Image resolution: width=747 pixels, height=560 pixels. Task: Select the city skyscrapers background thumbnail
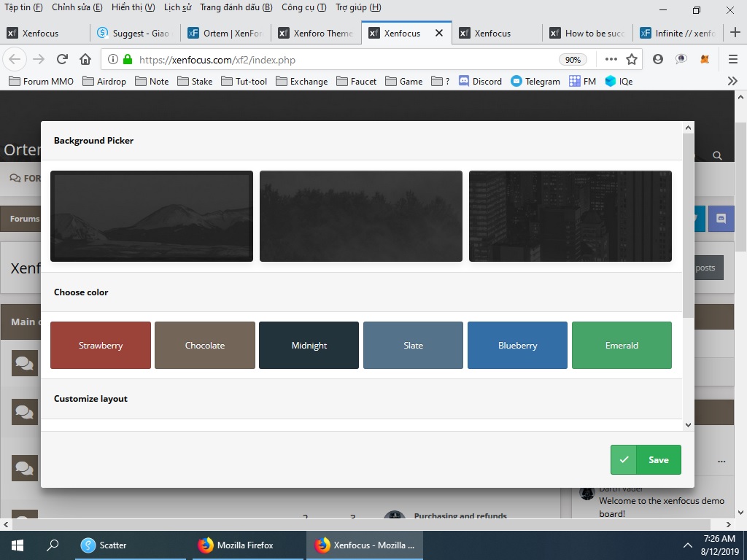570,216
